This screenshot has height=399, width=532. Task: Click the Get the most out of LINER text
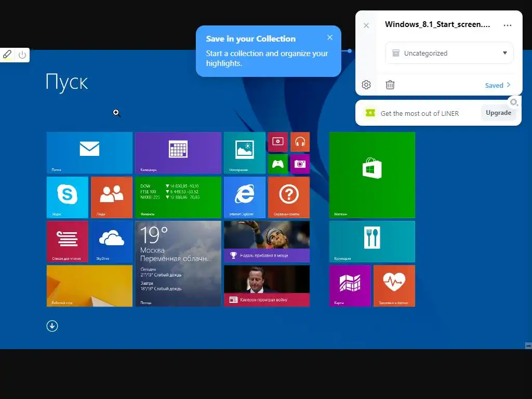[420, 113]
